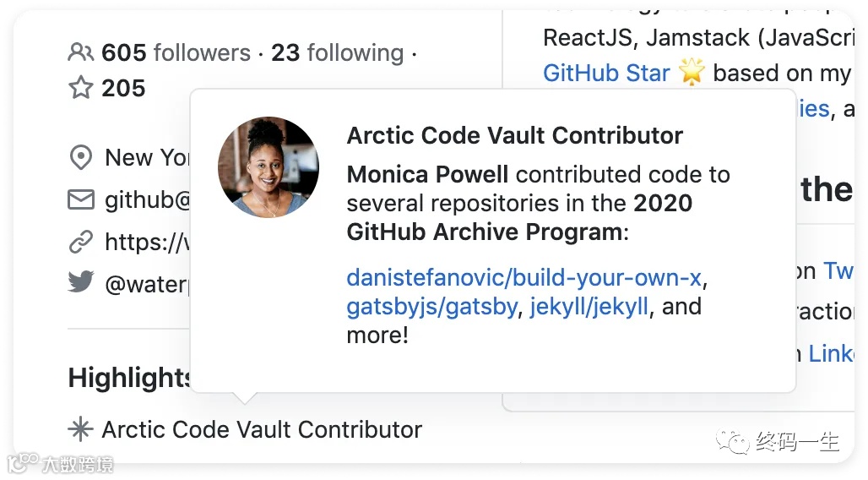Open the 205 starred repositories count
Viewport: 868px width, 480px height.
coord(123,88)
